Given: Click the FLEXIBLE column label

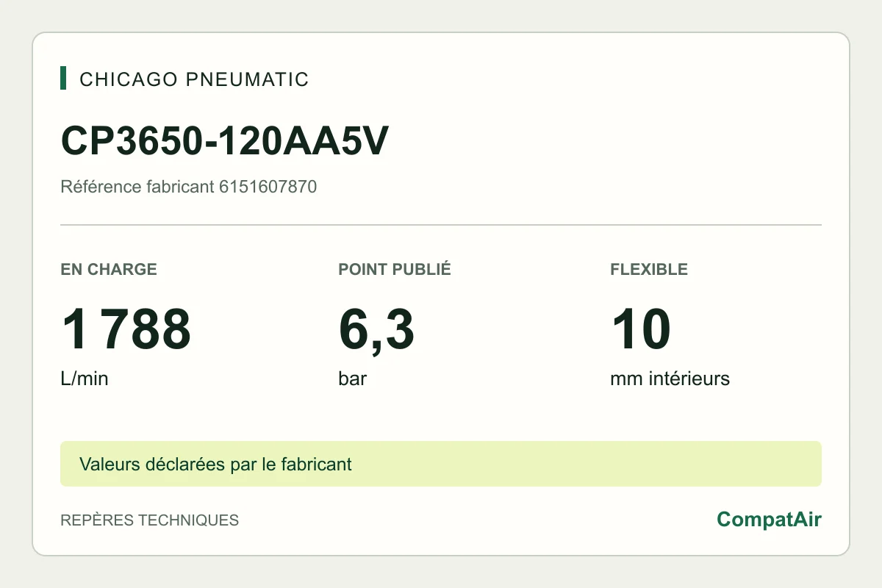Looking at the screenshot, I should [649, 269].
